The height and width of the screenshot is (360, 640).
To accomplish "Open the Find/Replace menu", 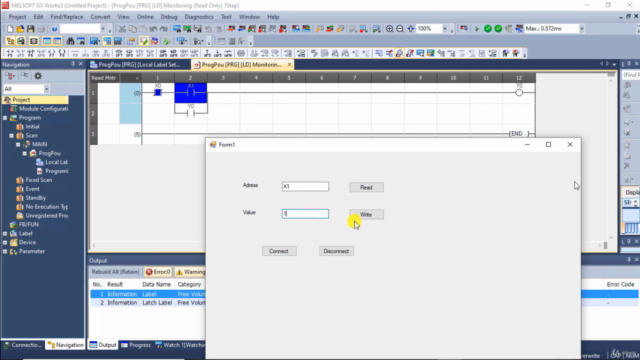I will tap(67, 17).
